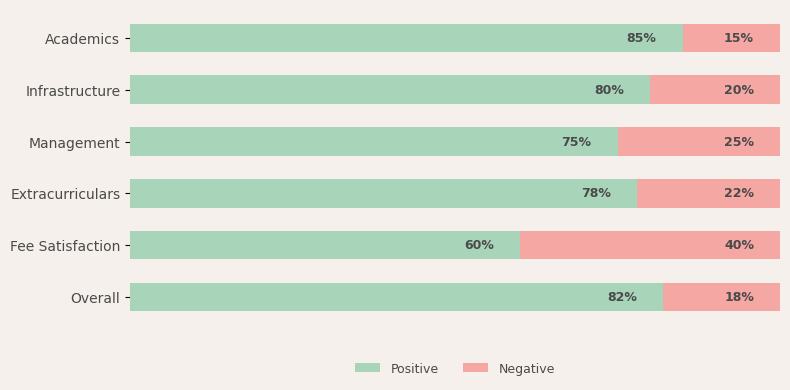The height and width of the screenshot is (390, 790).
Task: Click the Fee Satisfaction axis label
Action: [x=65, y=246]
